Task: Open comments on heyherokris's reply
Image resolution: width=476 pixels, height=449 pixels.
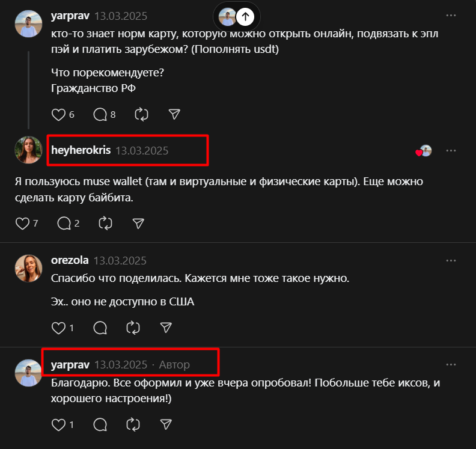Action: click(x=64, y=224)
